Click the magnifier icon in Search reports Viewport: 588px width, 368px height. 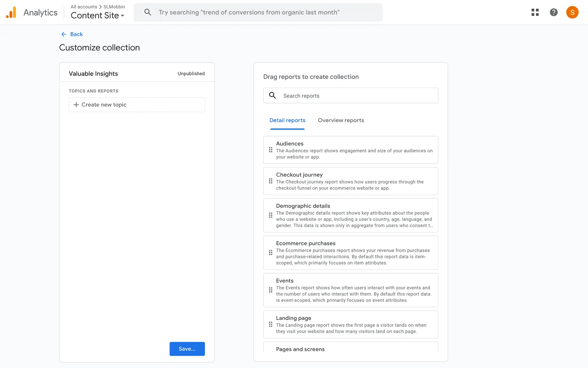coord(272,95)
